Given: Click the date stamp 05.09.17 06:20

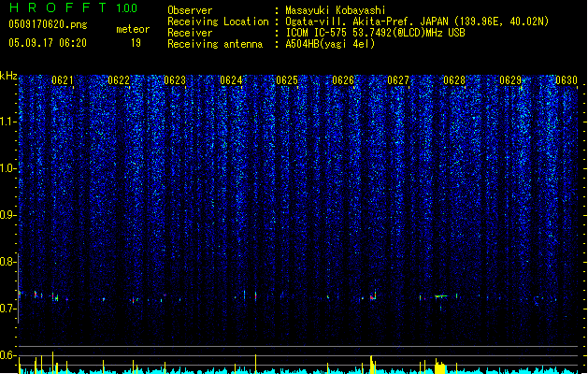Looking at the screenshot, I should point(48,43).
